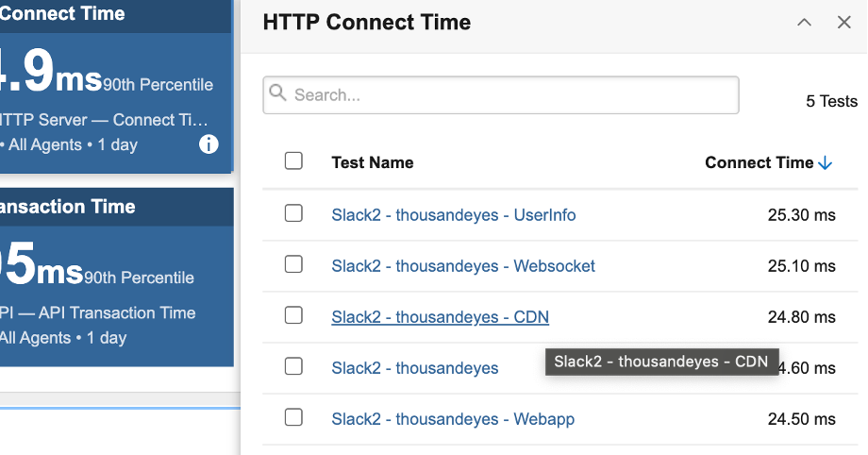Screen dimensions: 868x455
Task: Focus the Search tests input field
Action: 500,95
